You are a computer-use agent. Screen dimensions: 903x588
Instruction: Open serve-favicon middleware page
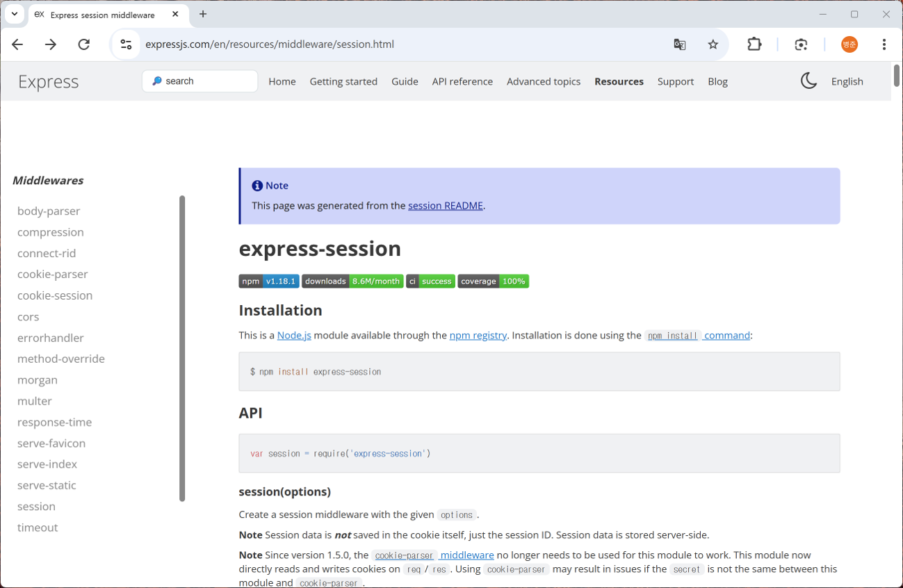point(51,443)
